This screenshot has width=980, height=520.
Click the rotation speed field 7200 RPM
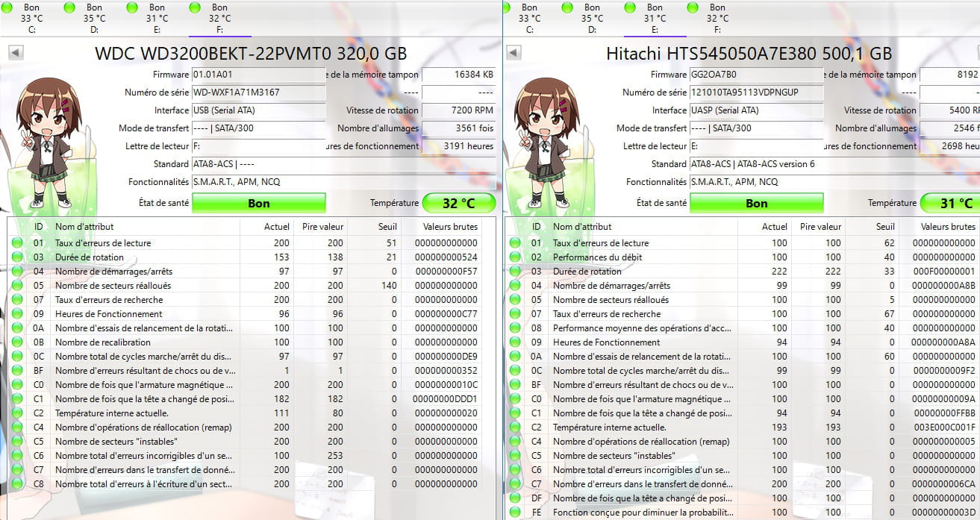(459, 110)
